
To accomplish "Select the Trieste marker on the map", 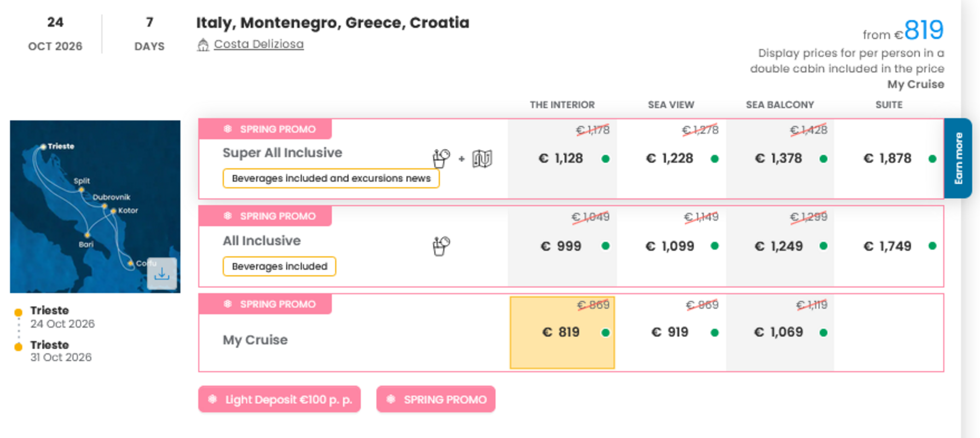I will (x=43, y=146).
